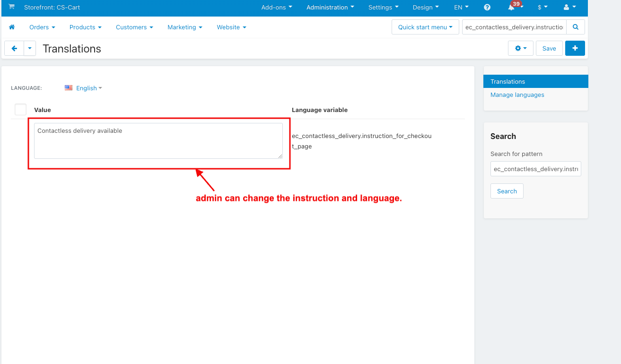Open the gear actions menu
This screenshot has width=621, height=364.
(x=521, y=48)
